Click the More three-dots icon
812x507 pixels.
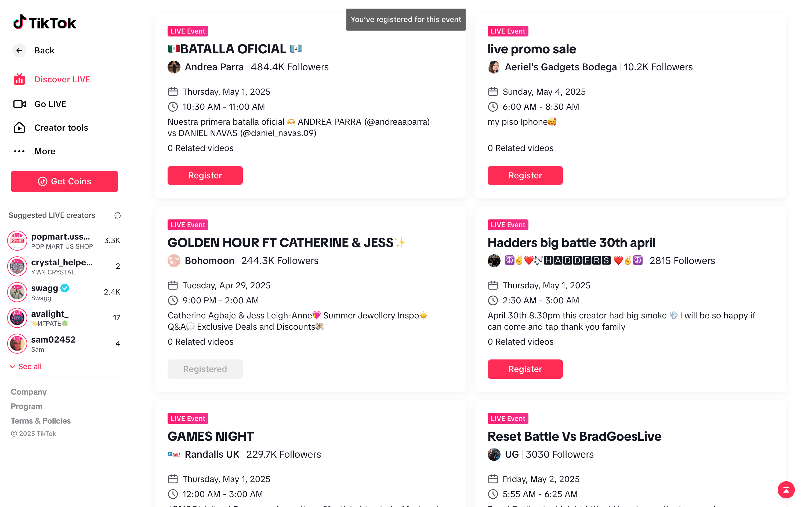pyautogui.click(x=19, y=151)
